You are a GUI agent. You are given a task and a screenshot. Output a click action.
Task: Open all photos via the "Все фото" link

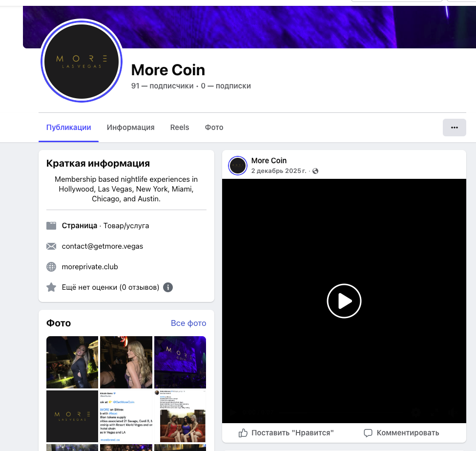click(x=188, y=323)
